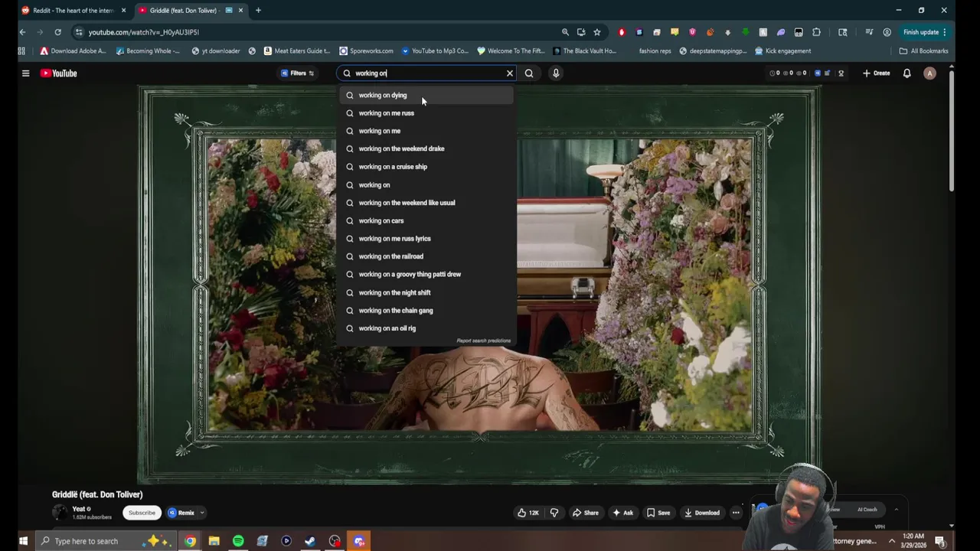Choose the plain "working on me" suggestion
The height and width of the screenshot is (551, 980).
point(426,131)
